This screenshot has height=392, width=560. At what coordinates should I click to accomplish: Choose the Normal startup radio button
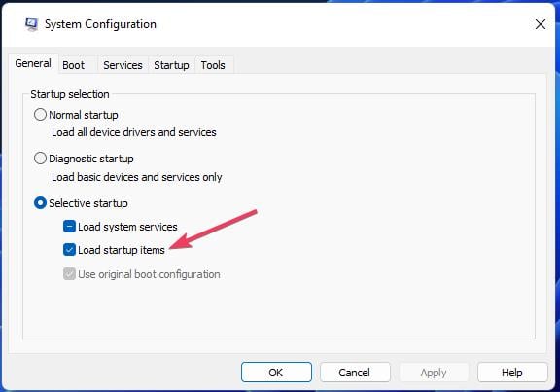coord(40,115)
